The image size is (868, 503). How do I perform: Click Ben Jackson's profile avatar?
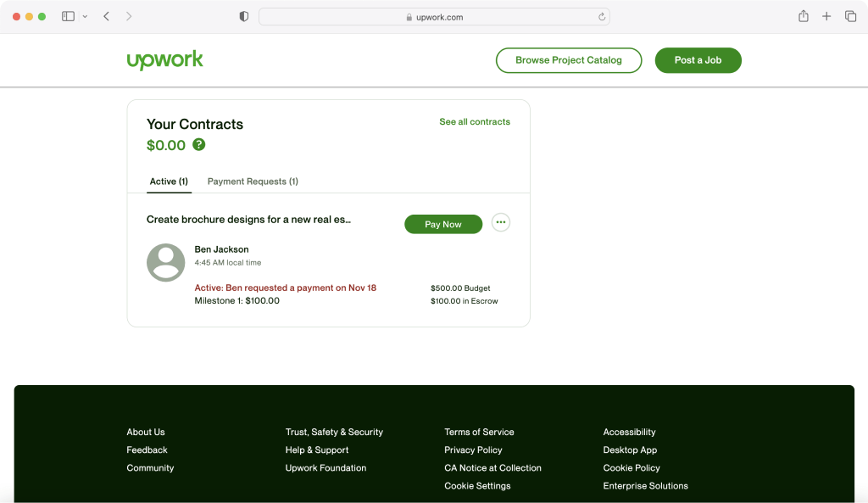[165, 262]
